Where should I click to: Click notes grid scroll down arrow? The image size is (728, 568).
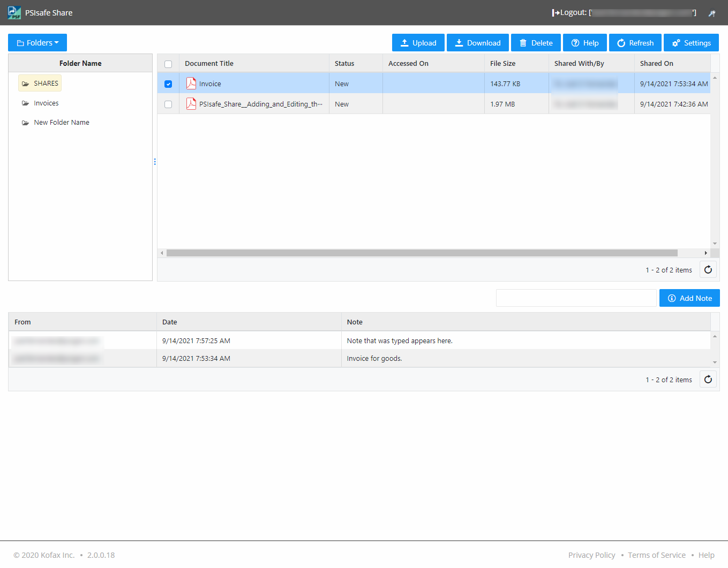(x=715, y=362)
